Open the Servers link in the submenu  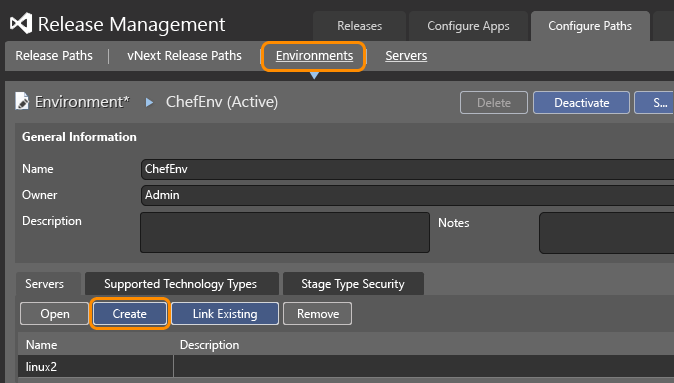(406, 56)
